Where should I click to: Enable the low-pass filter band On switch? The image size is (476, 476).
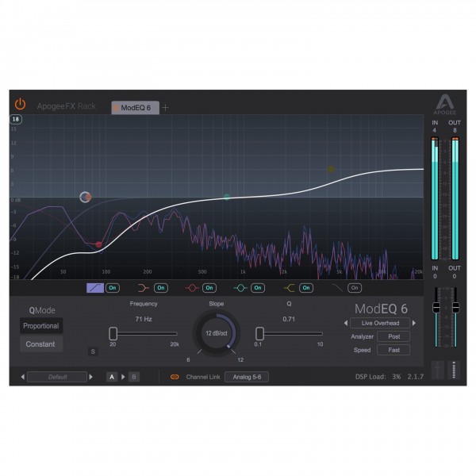tap(355, 288)
